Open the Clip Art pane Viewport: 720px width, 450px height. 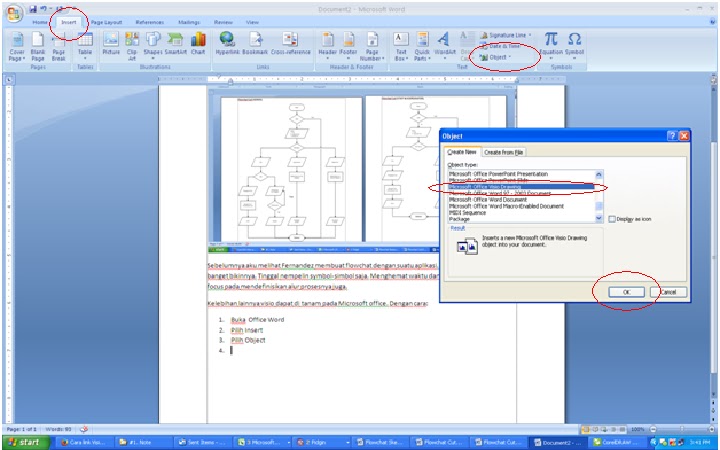[x=132, y=47]
